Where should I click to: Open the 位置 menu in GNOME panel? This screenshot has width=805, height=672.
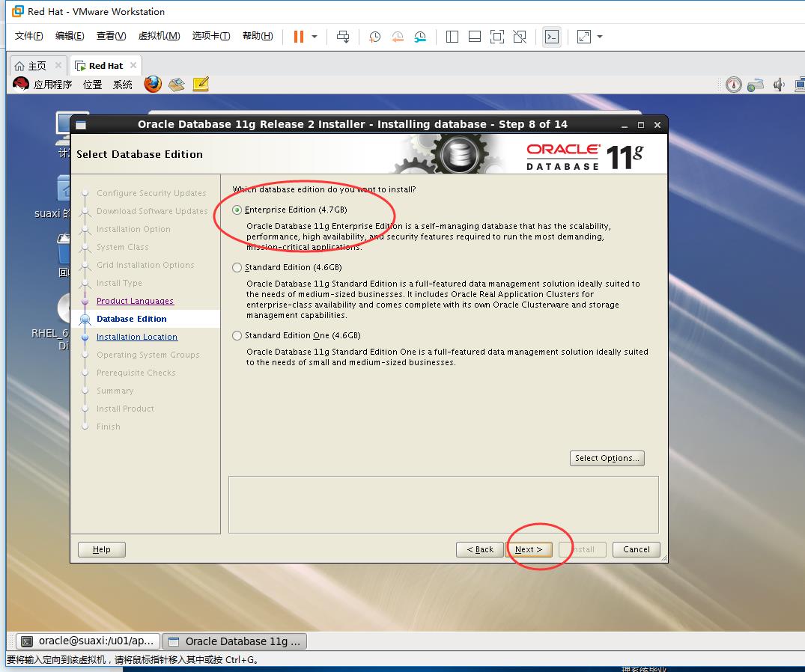(92, 85)
